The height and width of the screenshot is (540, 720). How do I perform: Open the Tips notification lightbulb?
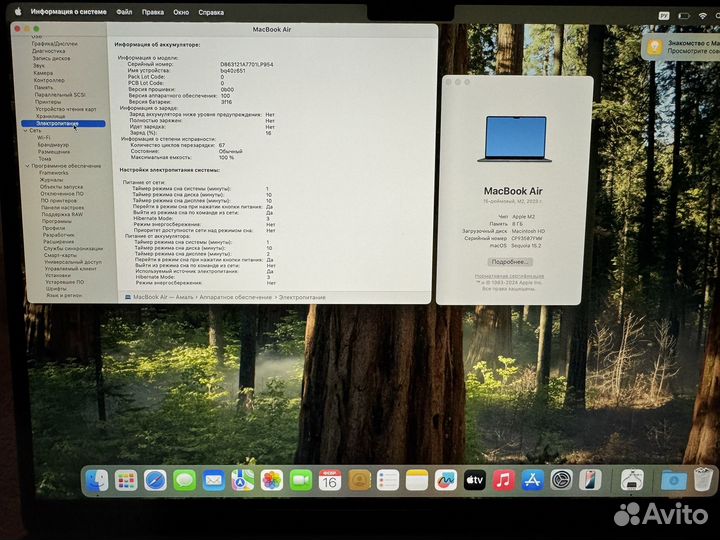[655, 47]
